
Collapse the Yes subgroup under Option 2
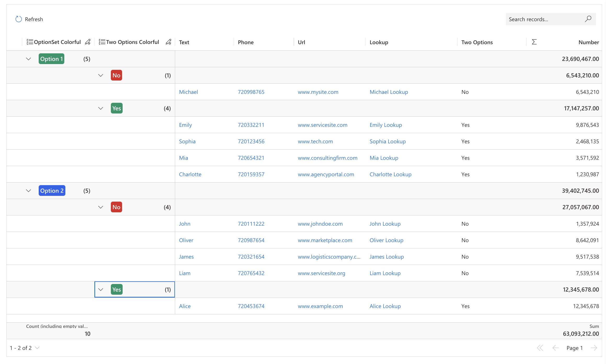(101, 289)
